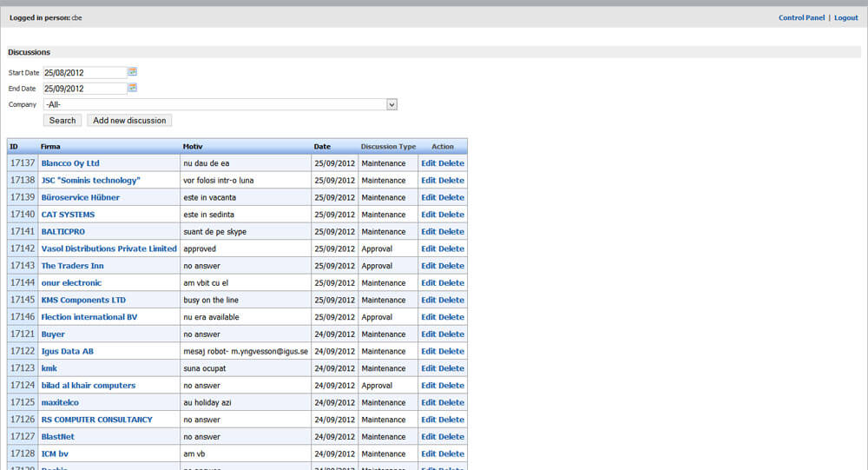Image resolution: width=868 pixels, height=470 pixels.
Task: Open Flection international BV link
Action: point(89,318)
